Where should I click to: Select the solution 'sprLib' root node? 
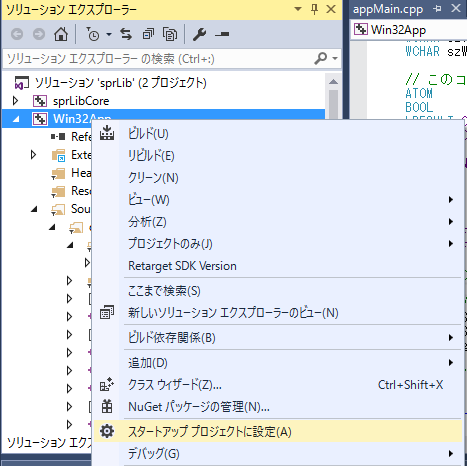tap(121, 83)
